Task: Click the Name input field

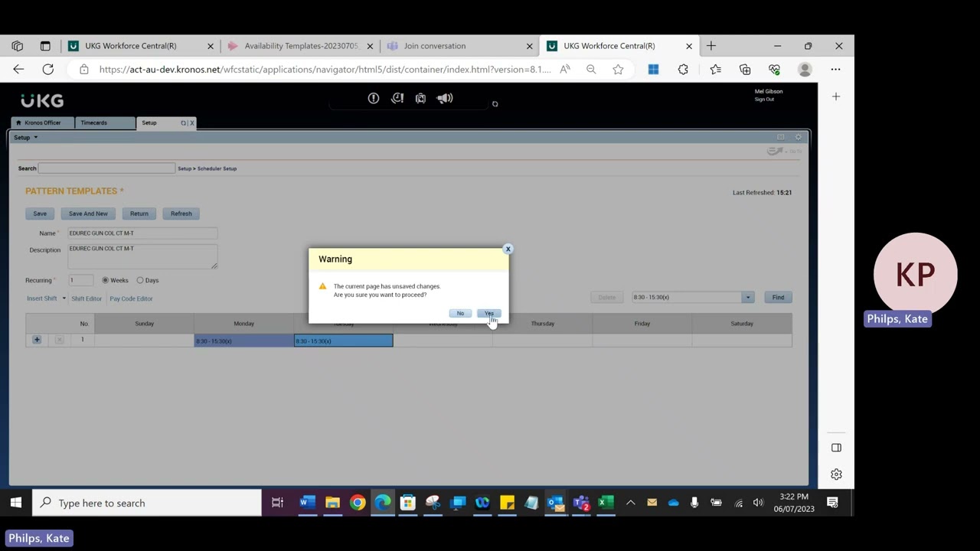Action: [142, 233]
